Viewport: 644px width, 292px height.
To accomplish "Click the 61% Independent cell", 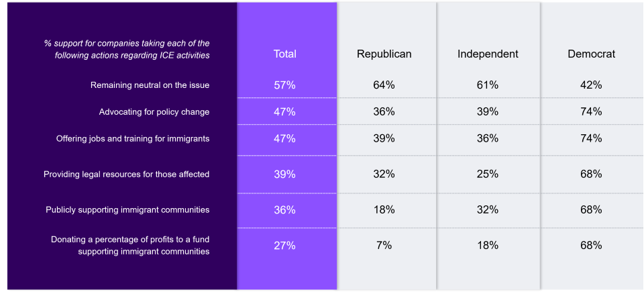I will [488, 85].
